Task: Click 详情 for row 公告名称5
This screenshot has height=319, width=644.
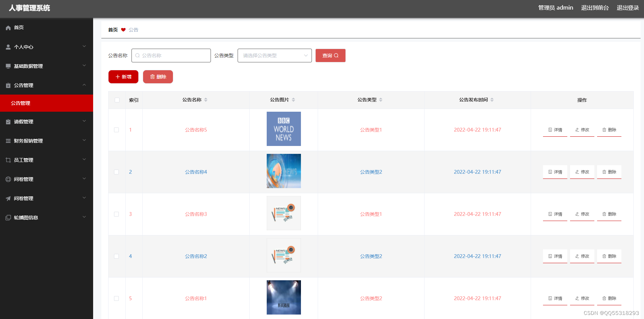Action: tap(555, 130)
